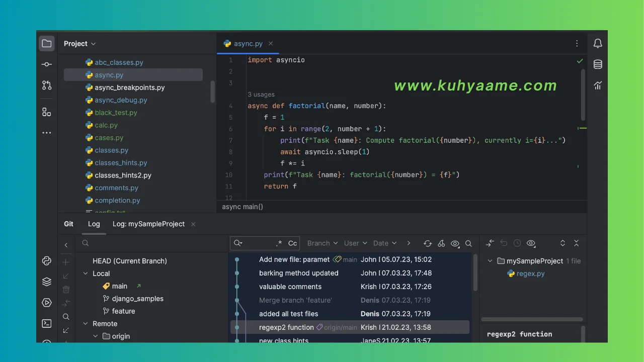Collapse the origin remote folder

96,336
